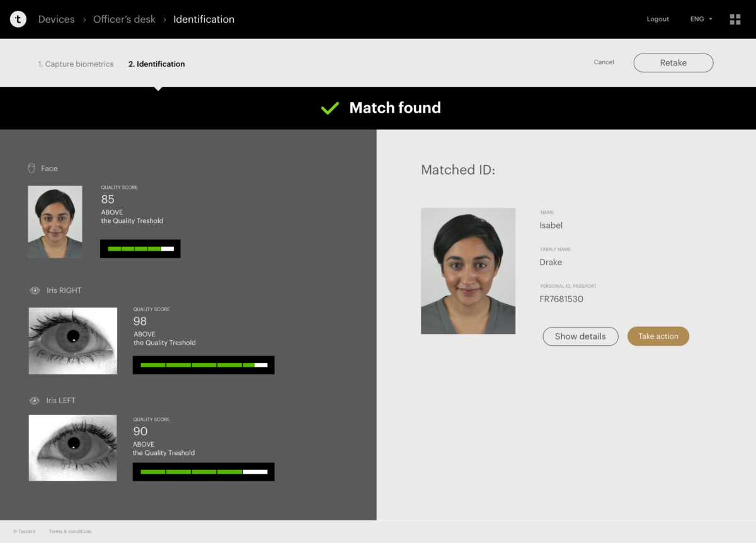Switch to the Capture biometrics step

(76, 64)
